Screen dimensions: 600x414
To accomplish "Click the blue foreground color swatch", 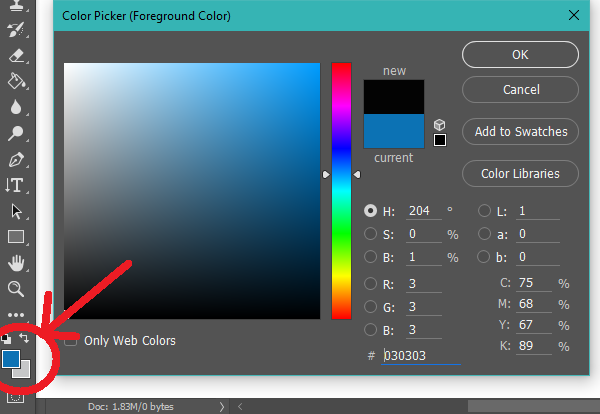I will pos(11,359).
